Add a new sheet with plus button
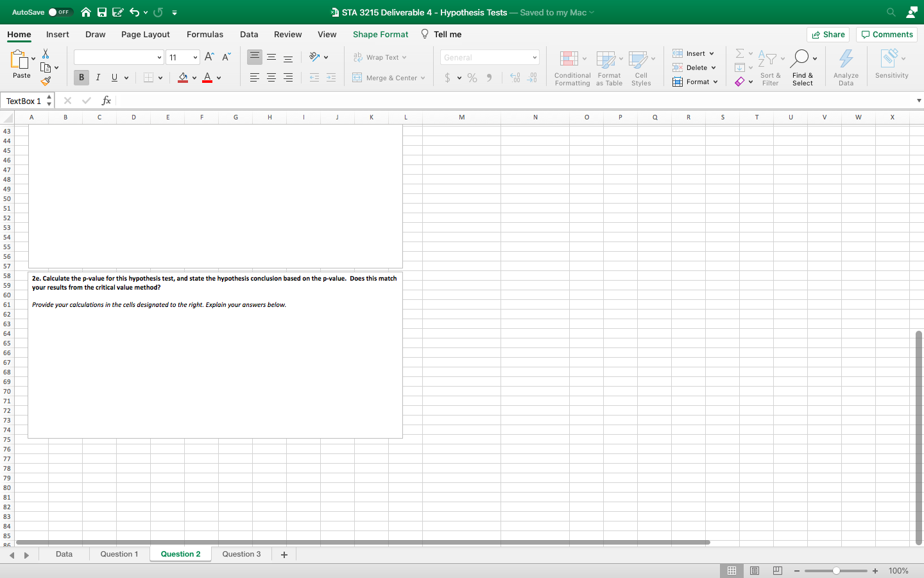924x578 pixels. tap(284, 554)
